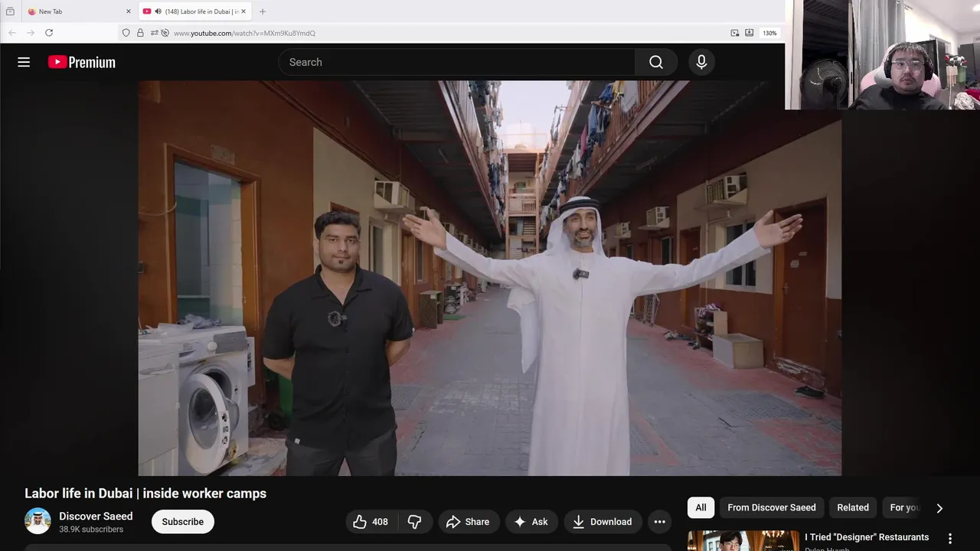Screen dimensions: 980x551
Task: Switch to the Labor life in Dubai tab
Action: pyautogui.click(x=195, y=11)
